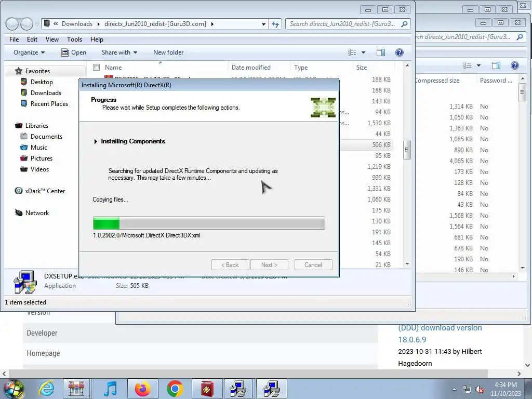Open the Videos library
Screen dimensions: 532x399
[39, 169]
